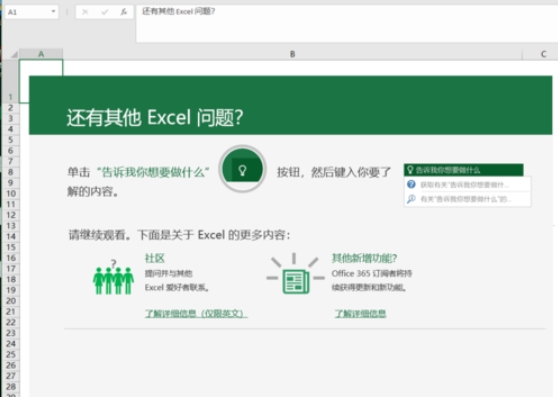Screen dimensions: 558x397
Task: Open the 其他新增功能? heading
Action: [x=364, y=258]
